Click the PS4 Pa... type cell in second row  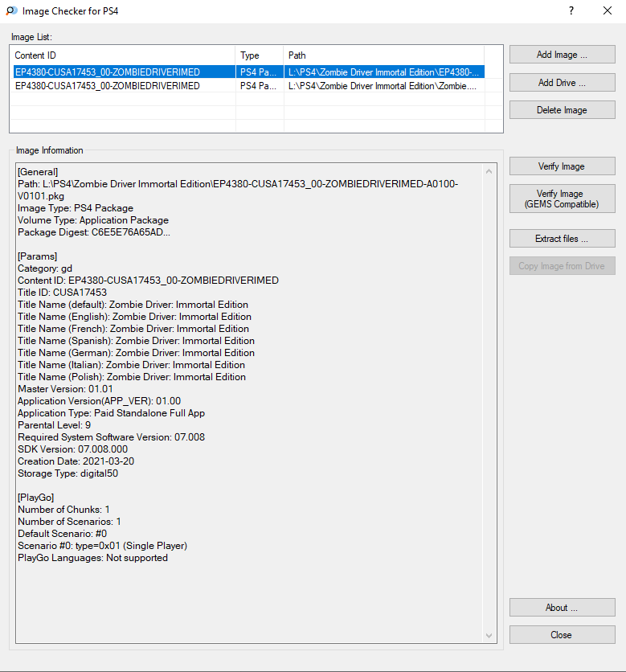(259, 86)
